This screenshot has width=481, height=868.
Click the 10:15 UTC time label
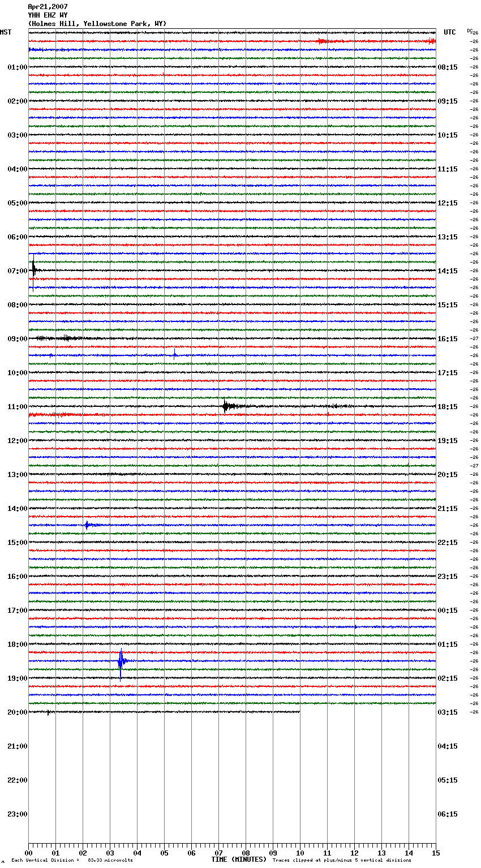pyautogui.click(x=448, y=135)
